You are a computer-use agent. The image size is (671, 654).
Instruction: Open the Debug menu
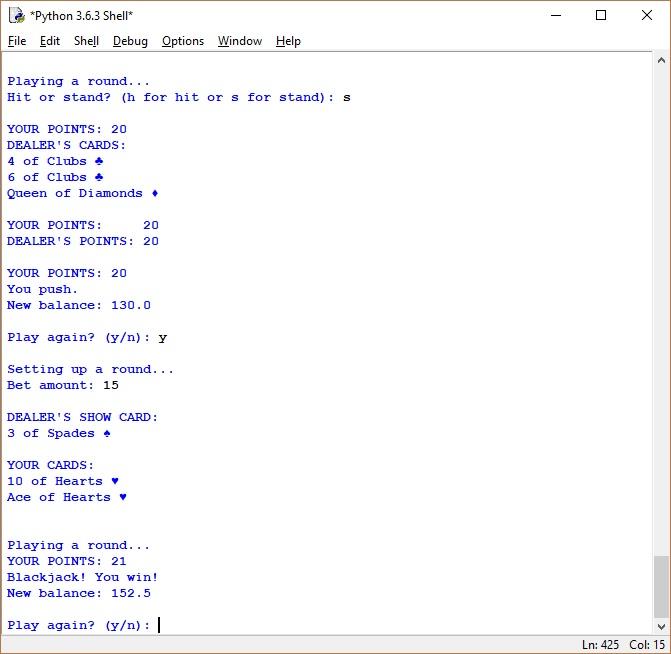click(130, 41)
